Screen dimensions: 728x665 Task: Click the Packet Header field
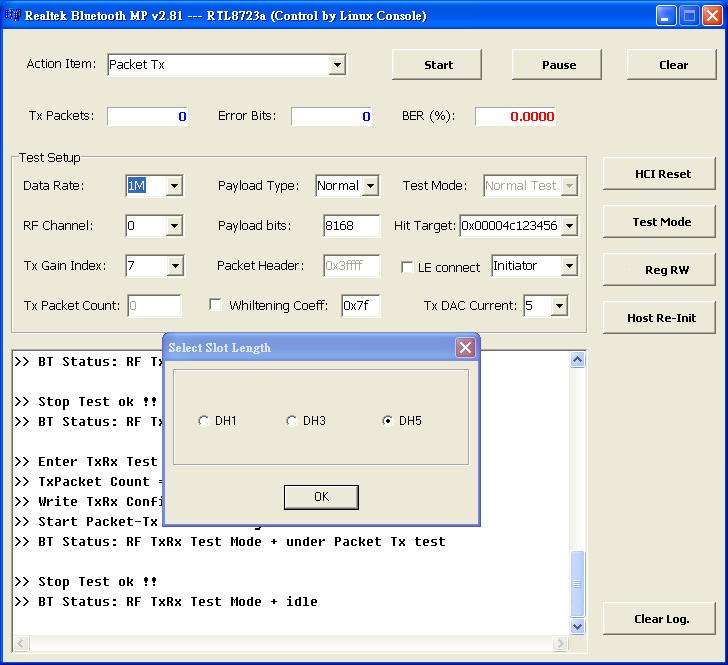[351, 266]
